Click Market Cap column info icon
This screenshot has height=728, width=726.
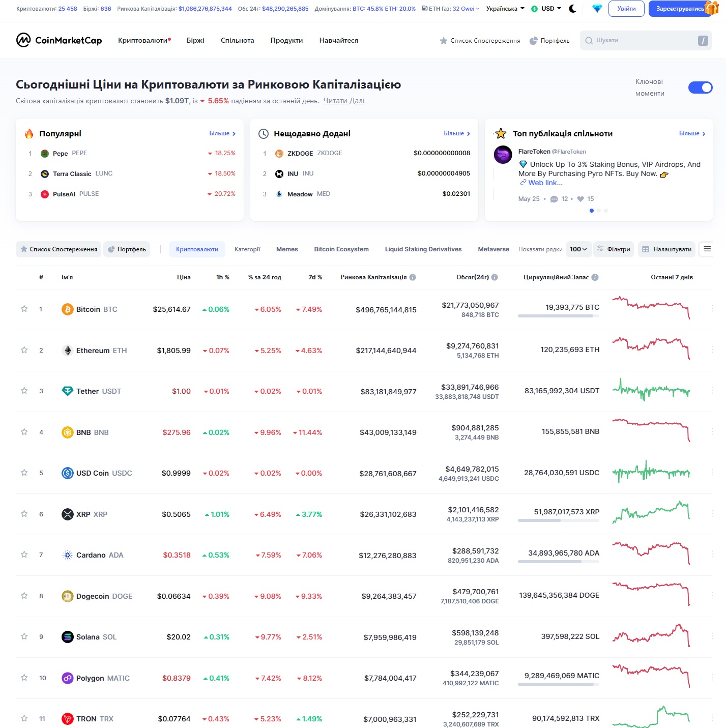[413, 277]
